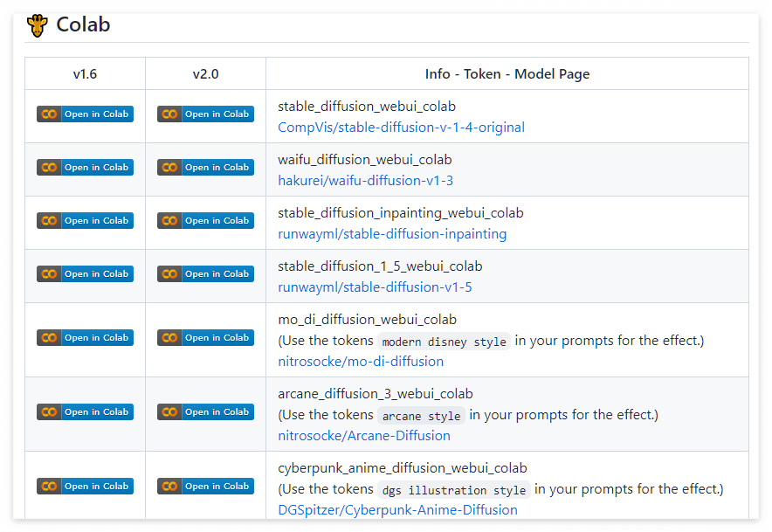Open v2.0 Colab badge for stable_diffusion_webui_colab
The height and width of the screenshot is (532, 772).
coord(205,114)
